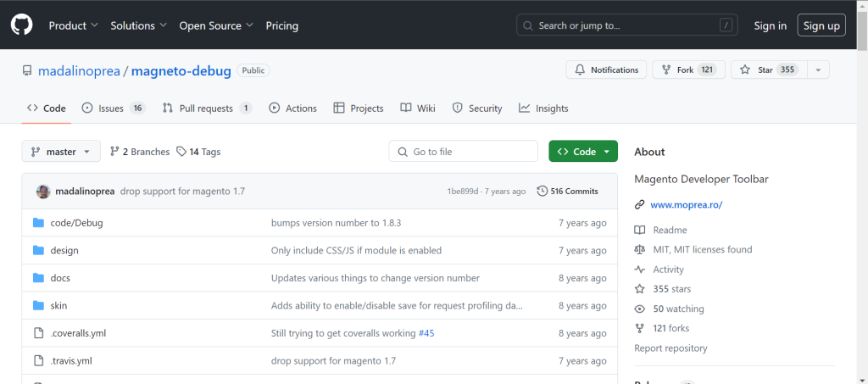Open the docs folder
868x384 pixels.
click(60, 278)
